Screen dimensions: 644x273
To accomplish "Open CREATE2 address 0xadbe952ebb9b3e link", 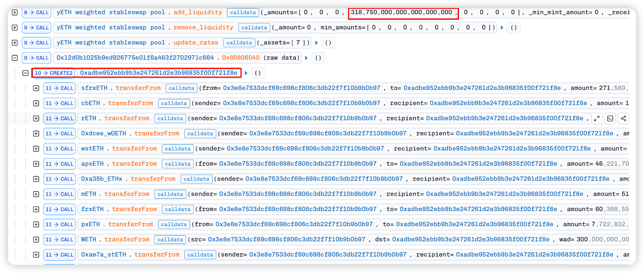I will point(159,73).
